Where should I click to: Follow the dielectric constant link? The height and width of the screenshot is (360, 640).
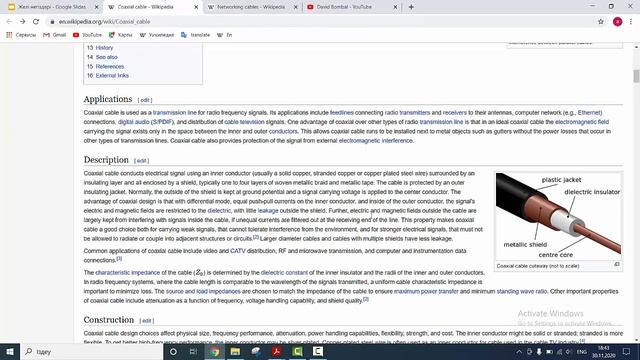click(x=284, y=273)
